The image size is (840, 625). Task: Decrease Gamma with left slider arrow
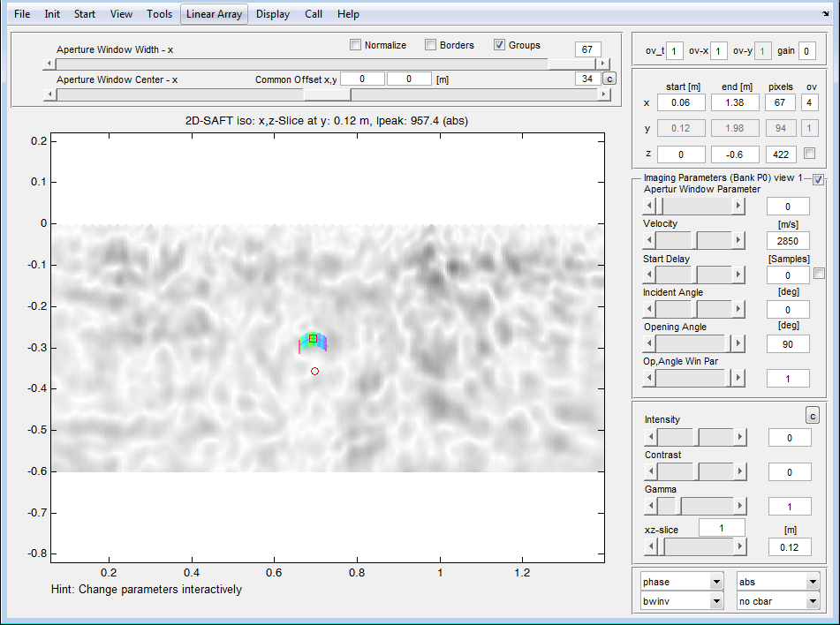(x=651, y=506)
